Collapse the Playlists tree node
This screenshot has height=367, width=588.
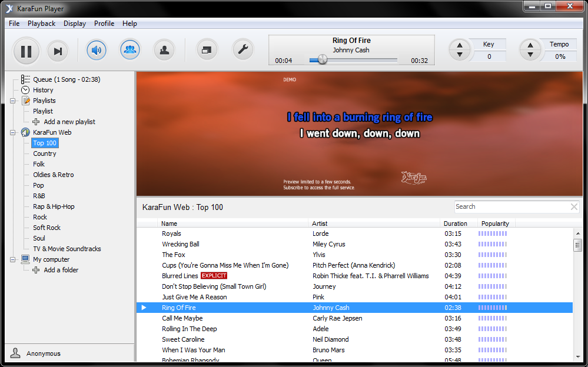click(x=12, y=101)
